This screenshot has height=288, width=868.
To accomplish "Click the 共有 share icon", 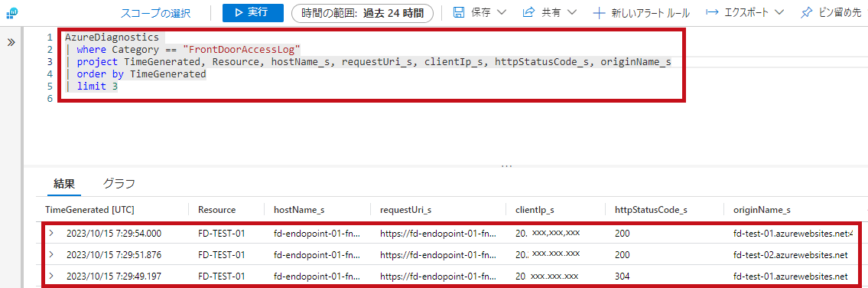I will point(528,12).
